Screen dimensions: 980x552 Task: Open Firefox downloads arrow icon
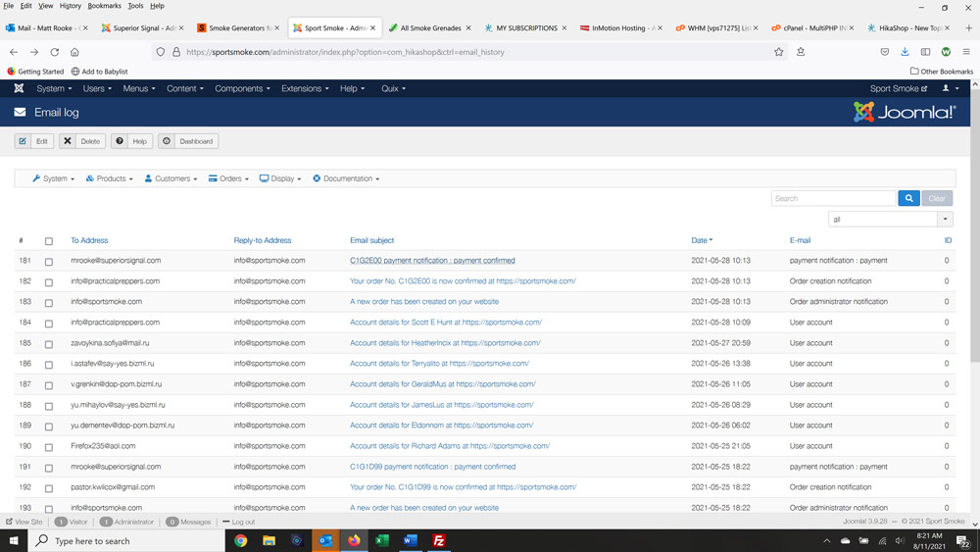coord(905,52)
